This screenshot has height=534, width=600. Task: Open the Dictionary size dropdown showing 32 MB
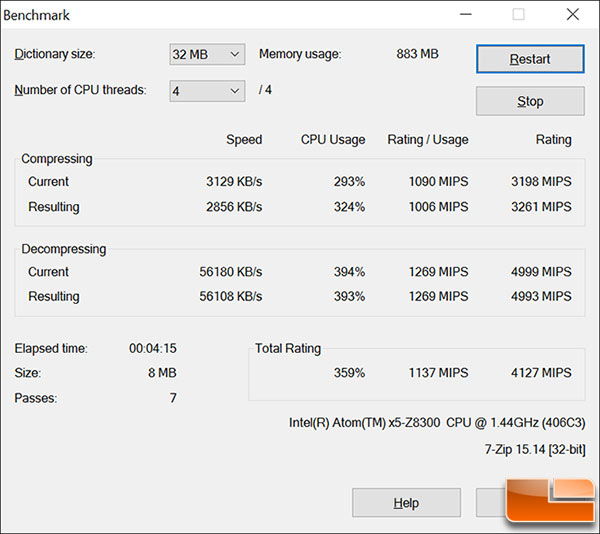(x=207, y=54)
